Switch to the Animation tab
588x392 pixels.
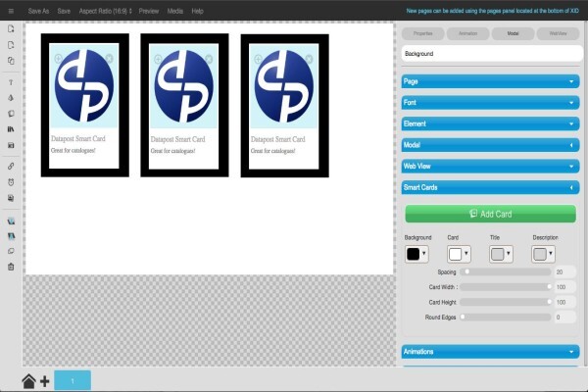(x=468, y=33)
